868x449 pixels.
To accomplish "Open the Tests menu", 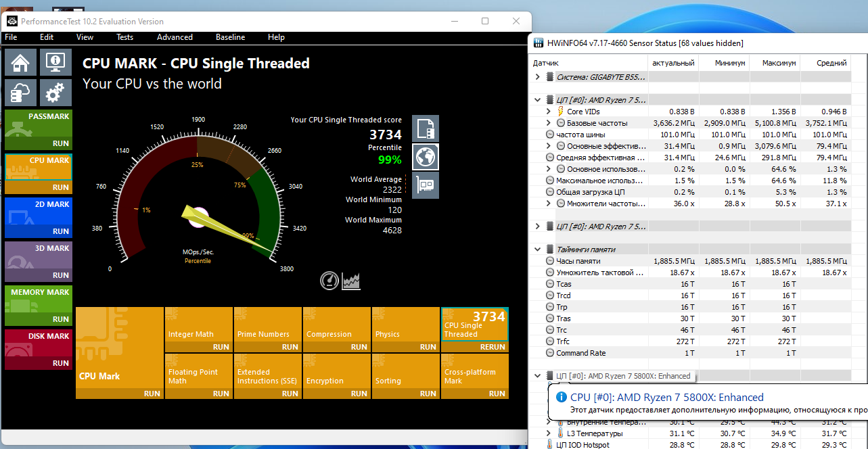I will (x=125, y=37).
